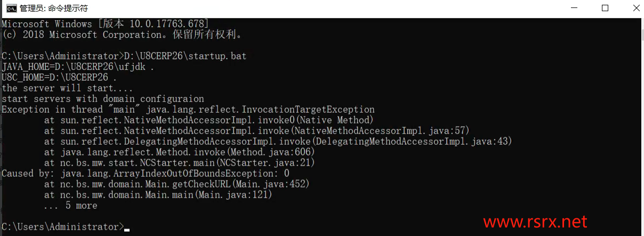
Task: Click the Microsoft Windows version line
Action: [105, 24]
